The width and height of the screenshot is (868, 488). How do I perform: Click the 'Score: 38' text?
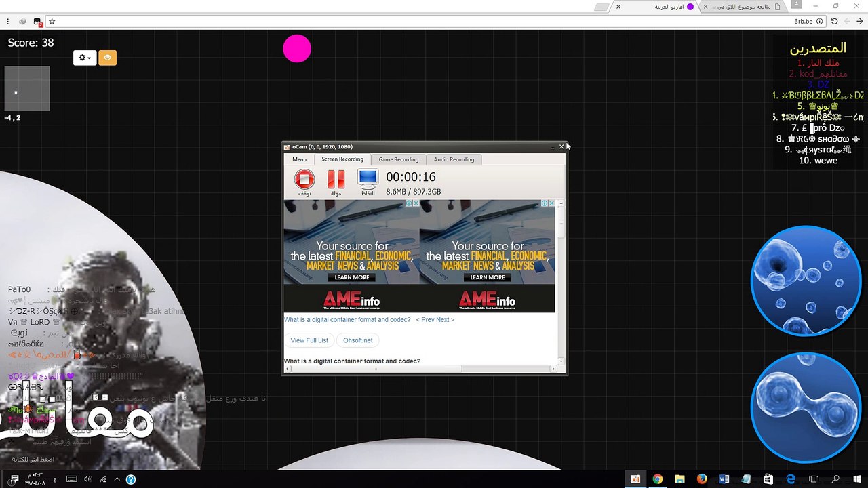click(x=31, y=43)
